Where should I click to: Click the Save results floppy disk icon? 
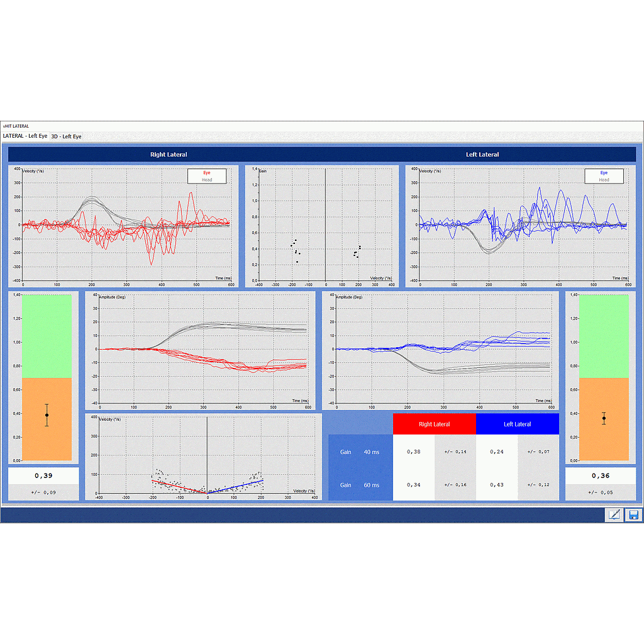tap(632, 514)
